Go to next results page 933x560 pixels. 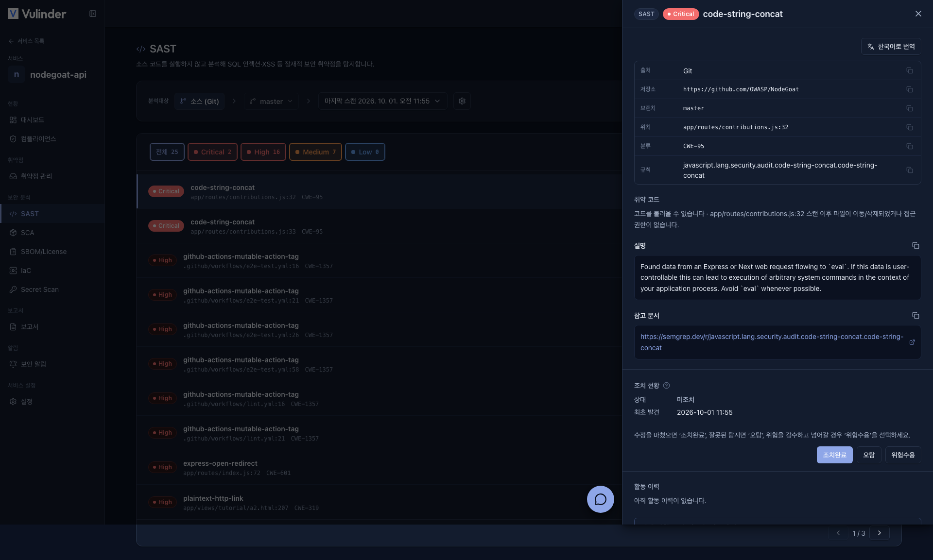click(x=879, y=533)
